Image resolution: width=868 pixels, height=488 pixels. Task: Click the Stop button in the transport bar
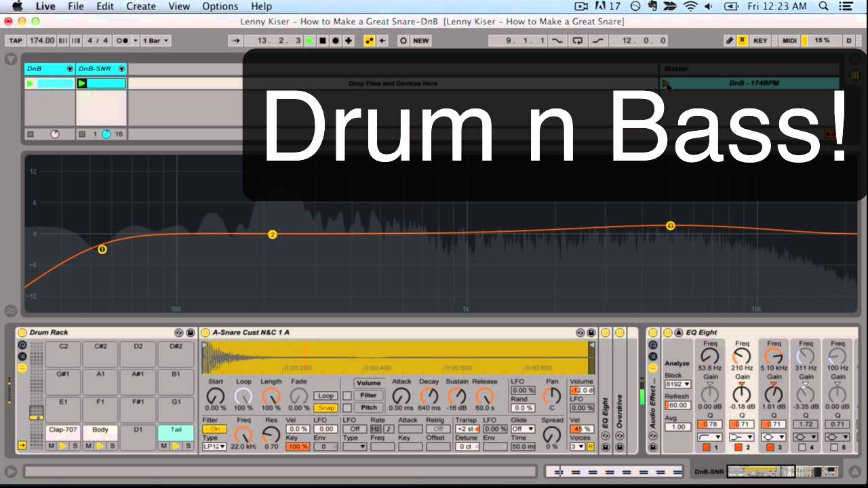click(321, 41)
